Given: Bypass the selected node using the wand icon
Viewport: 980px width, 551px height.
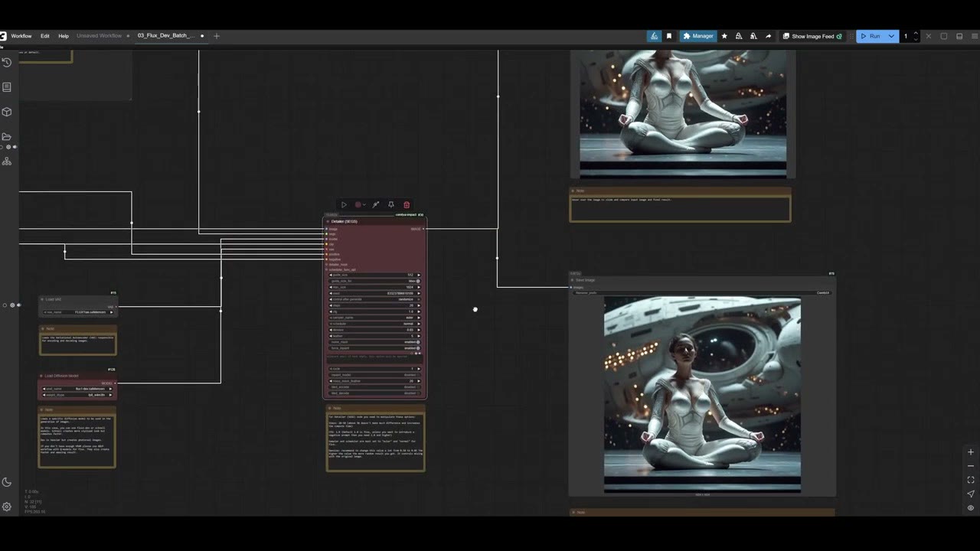Looking at the screenshot, I should click(376, 205).
